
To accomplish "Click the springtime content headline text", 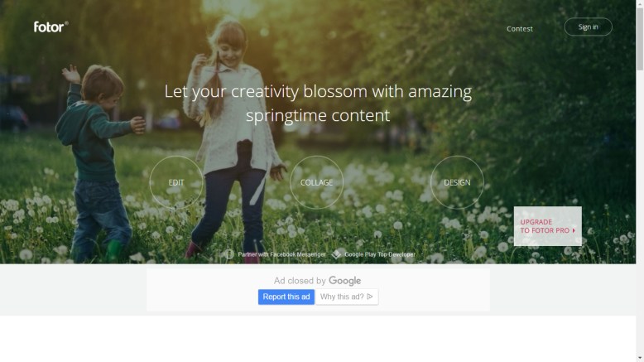I will (318, 104).
